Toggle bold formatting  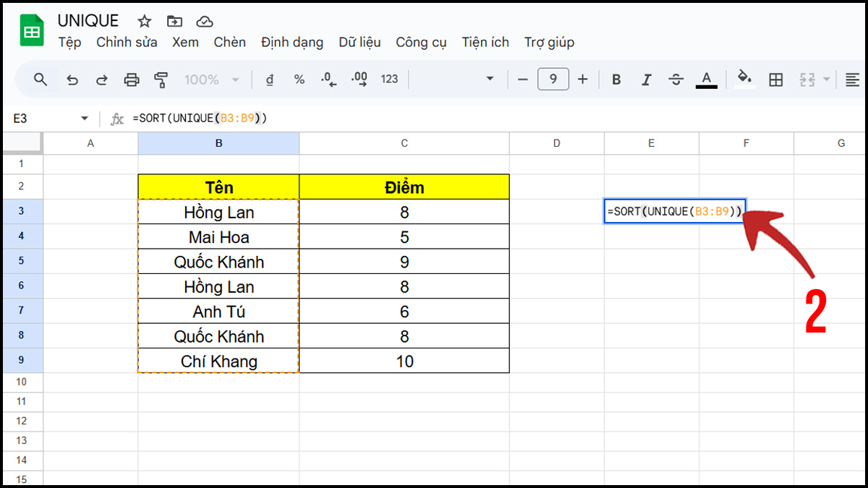coord(616,79)
